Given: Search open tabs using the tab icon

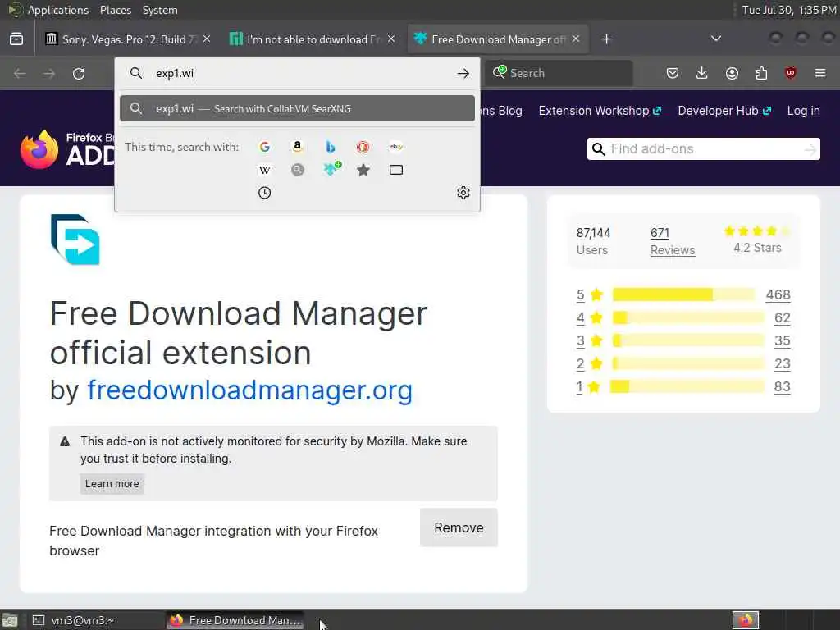Looking at the screenshot, I should tap(396, 170).
